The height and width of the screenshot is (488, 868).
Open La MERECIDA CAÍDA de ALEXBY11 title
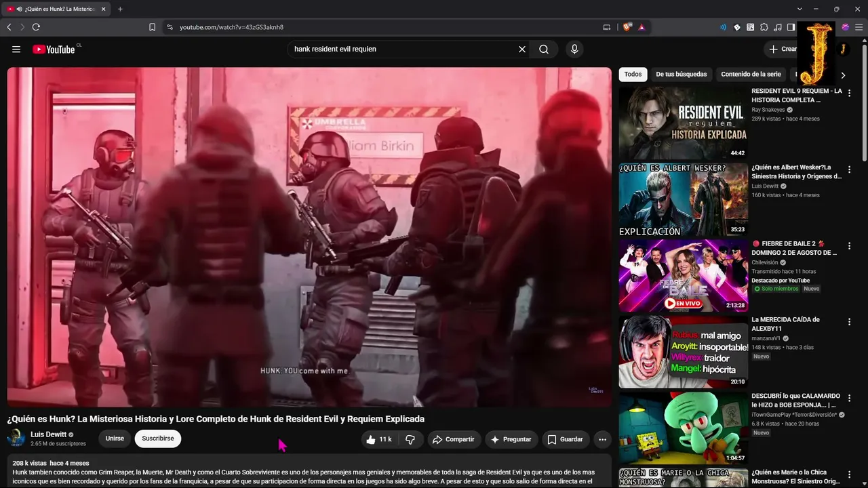pos(785,324)
